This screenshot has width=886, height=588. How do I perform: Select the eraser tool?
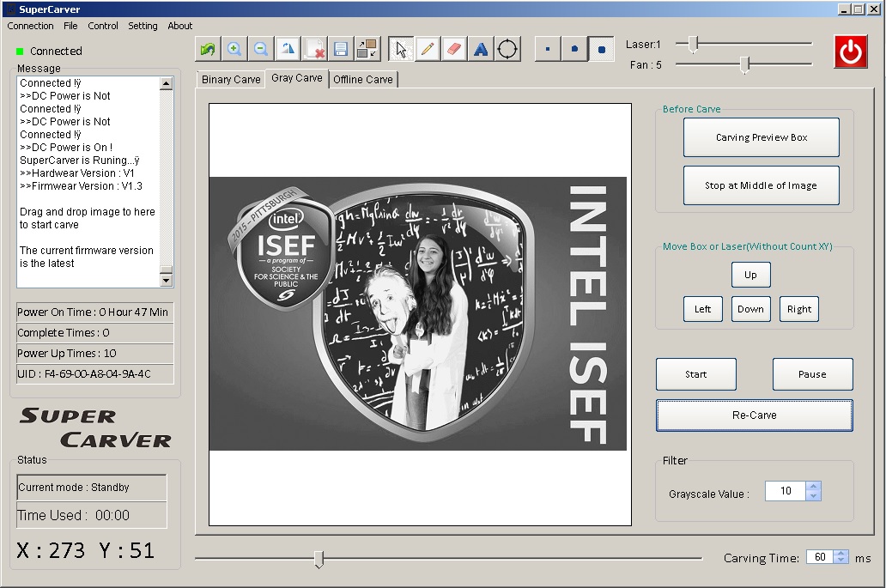coord(454,49)
